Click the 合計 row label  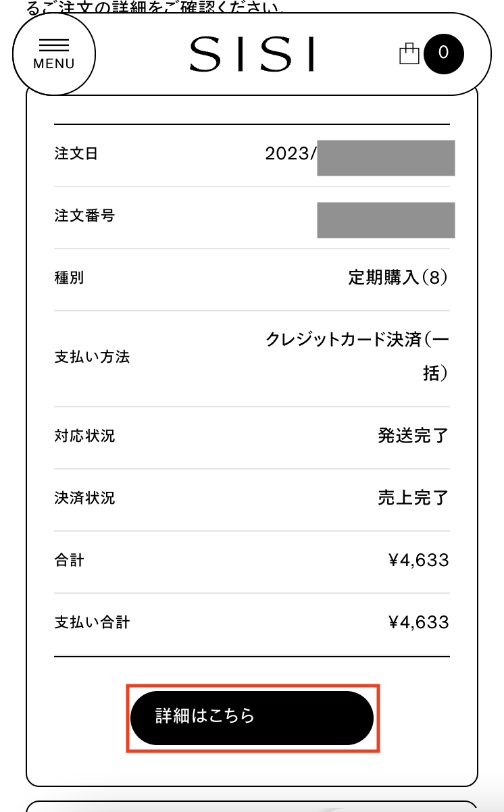69,560
